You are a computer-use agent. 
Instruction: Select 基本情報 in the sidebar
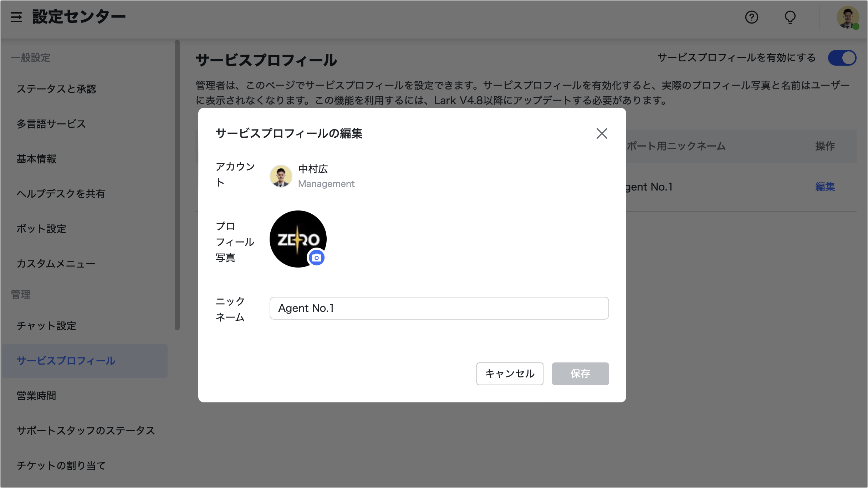pos(36,159)
